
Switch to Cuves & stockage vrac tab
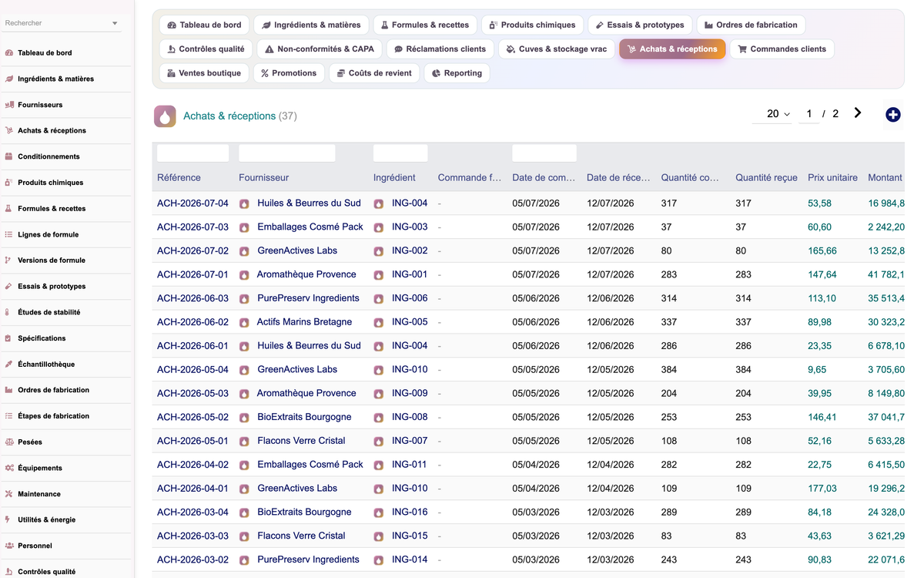click(557, 49)
